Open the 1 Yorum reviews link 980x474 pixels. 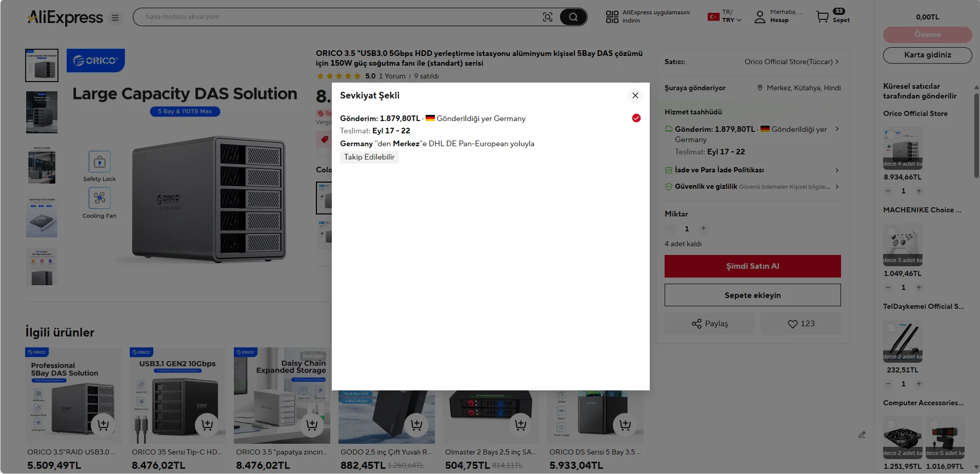pyautogui.click(x=392, y=76)
